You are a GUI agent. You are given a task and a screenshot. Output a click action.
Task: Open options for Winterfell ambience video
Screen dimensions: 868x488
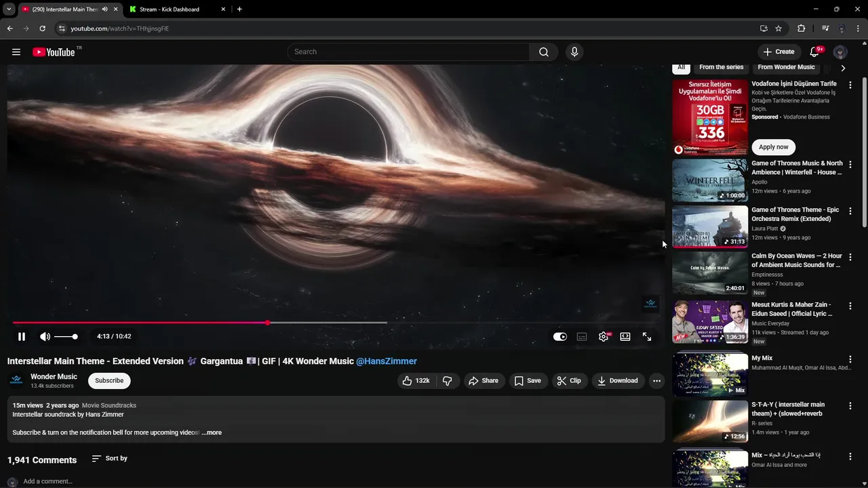tap(850, 165)
